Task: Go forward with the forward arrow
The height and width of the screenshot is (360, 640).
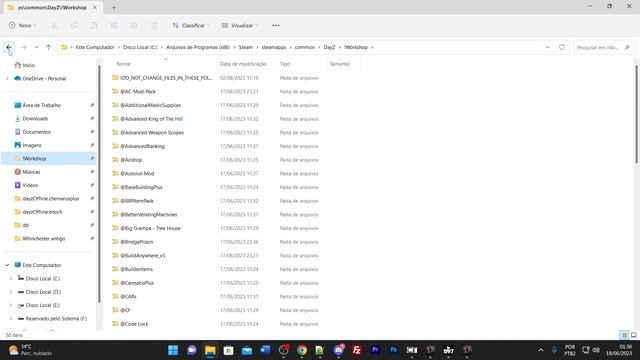Action: coord(24,47)
